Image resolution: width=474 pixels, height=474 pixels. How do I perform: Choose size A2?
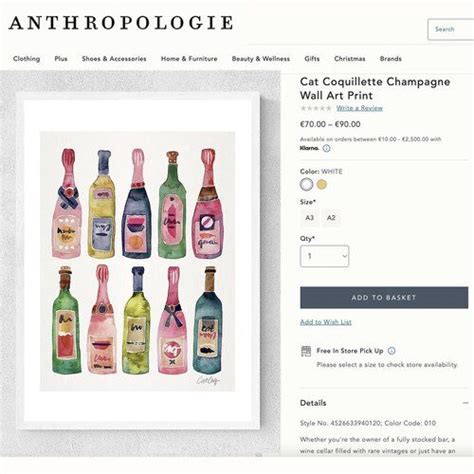(331, 218)
